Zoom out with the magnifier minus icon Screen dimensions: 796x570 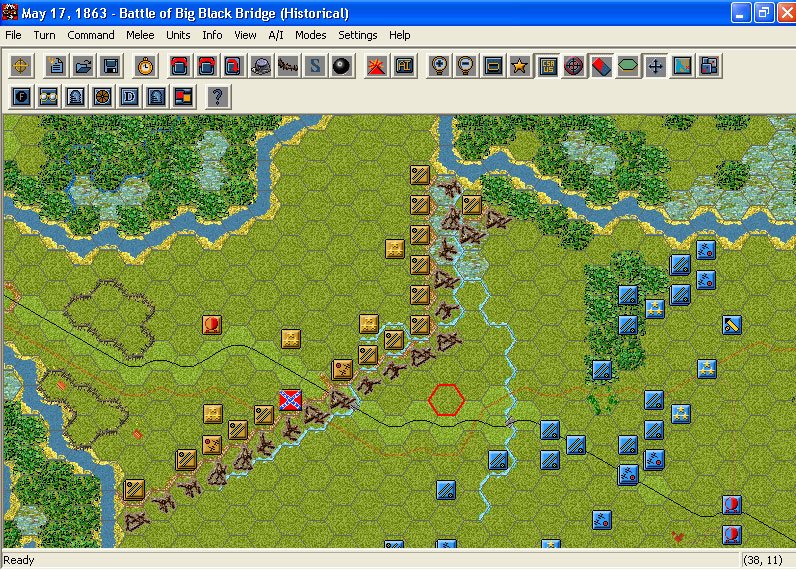coord(465,67)
